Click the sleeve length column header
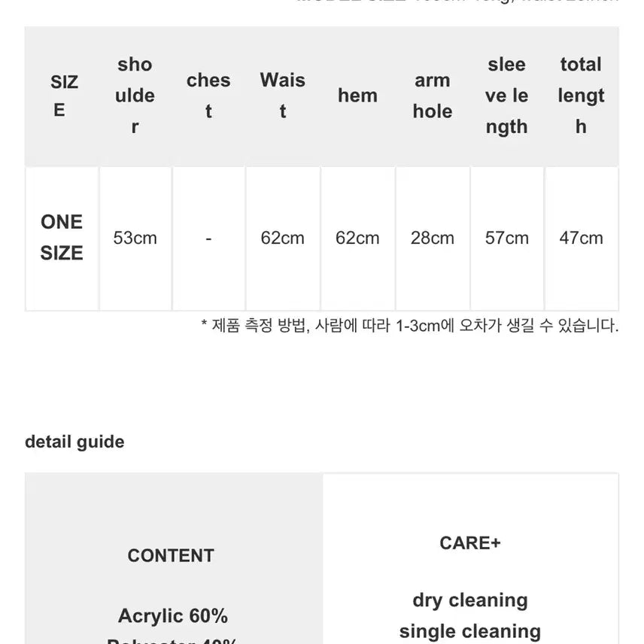Screen dimensions: 644x644 click(507, 96)
